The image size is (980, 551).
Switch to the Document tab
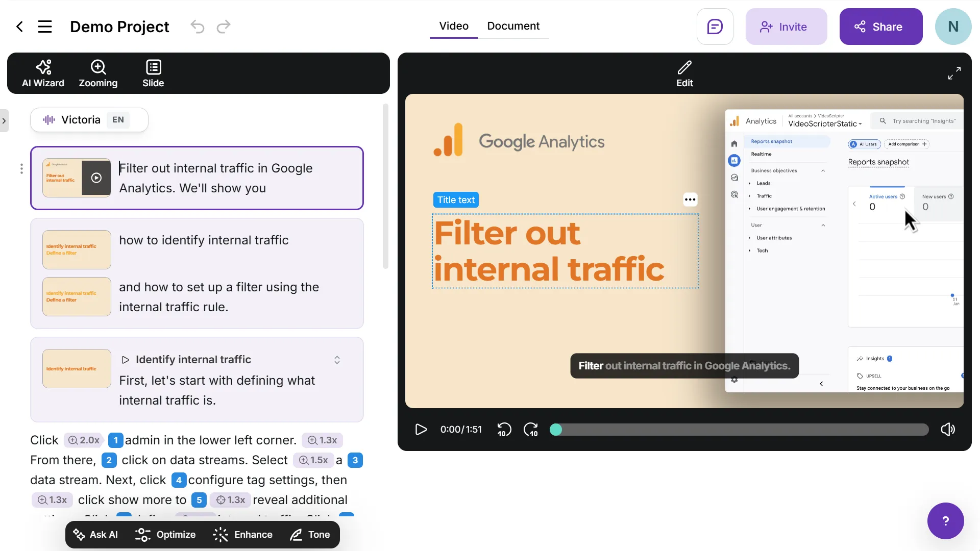[513, 26]
